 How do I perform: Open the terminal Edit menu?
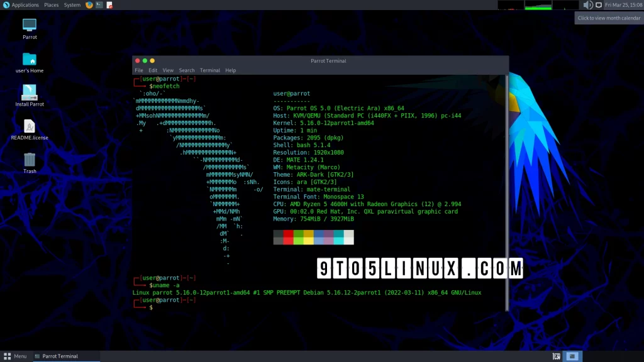click(x=153, y=70)
